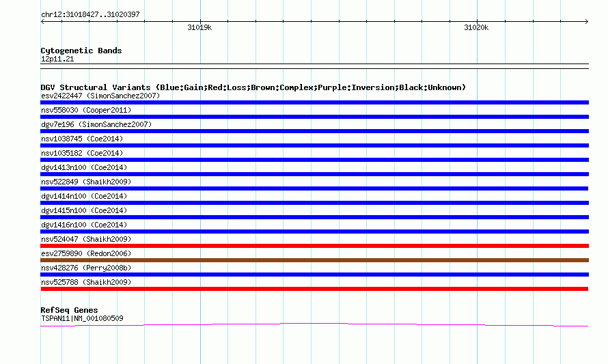The width and height of the screenshot is (608, 364).
Task: Select the blue bar under dgv1415n100
Action: (x=314, y=217)
